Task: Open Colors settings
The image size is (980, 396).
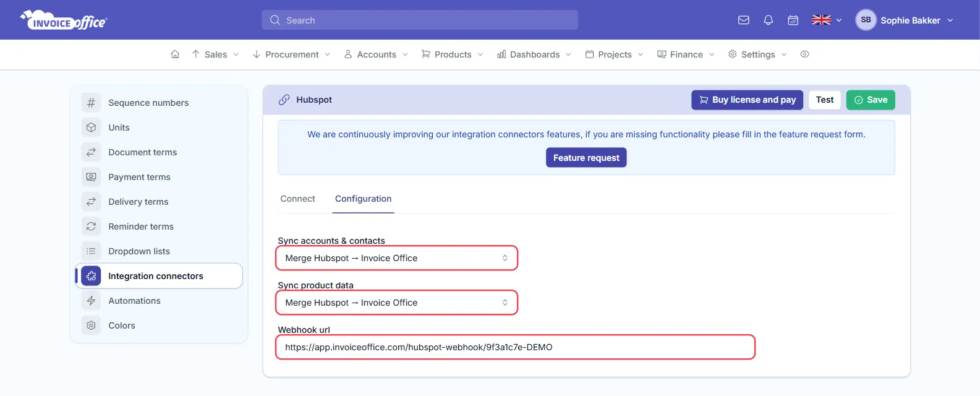Action: [160, 325]
